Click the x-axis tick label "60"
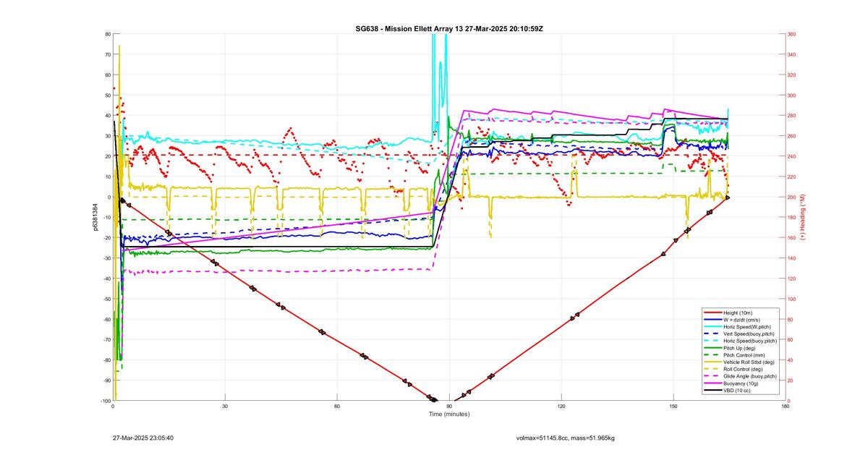This screenshot has height=450, width=868. coord(337,406)
